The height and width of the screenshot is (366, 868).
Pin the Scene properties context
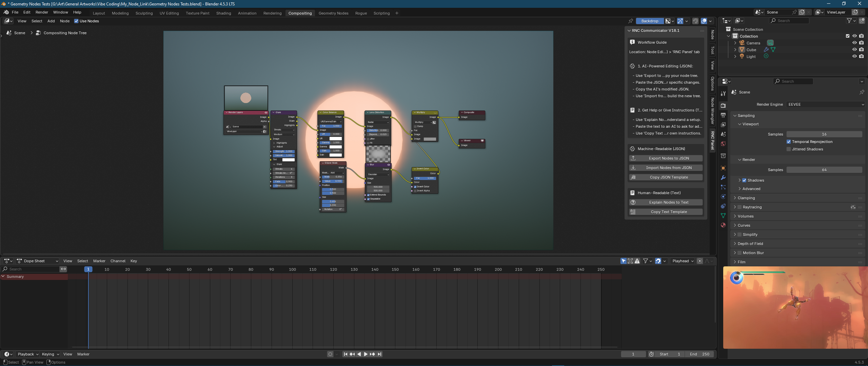tap(862, 92)
